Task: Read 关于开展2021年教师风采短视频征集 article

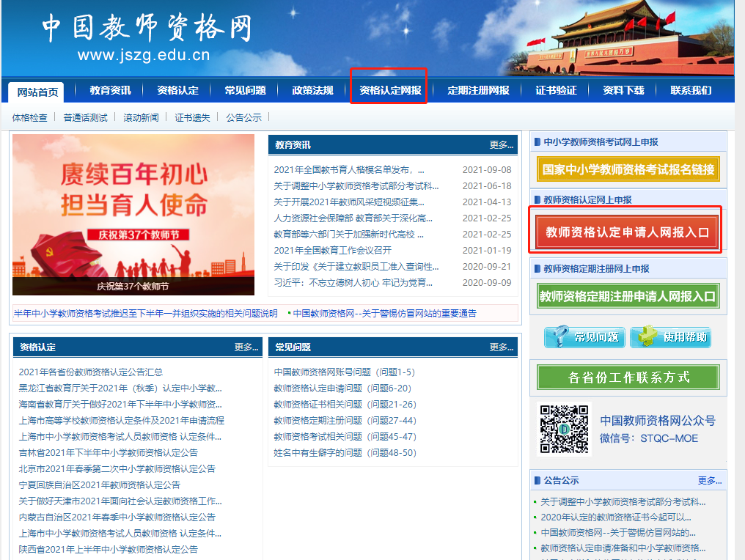Action: click(x=349, y=202)
